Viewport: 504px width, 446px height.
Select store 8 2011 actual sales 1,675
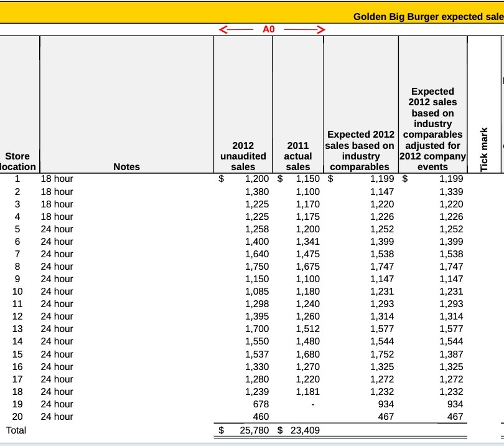point(307,267)
